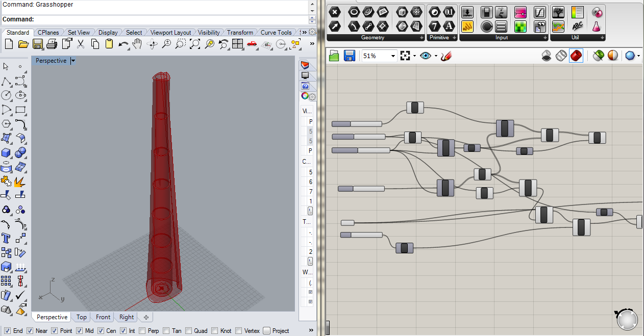644x336 pixels.
Task: Enable the Tan osnap checkbox
Action: (167, 331)
